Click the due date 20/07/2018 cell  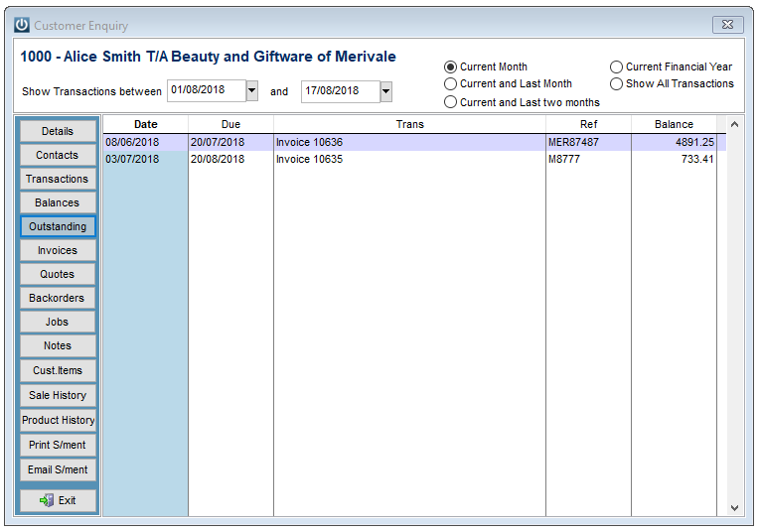tap(230, 142)
